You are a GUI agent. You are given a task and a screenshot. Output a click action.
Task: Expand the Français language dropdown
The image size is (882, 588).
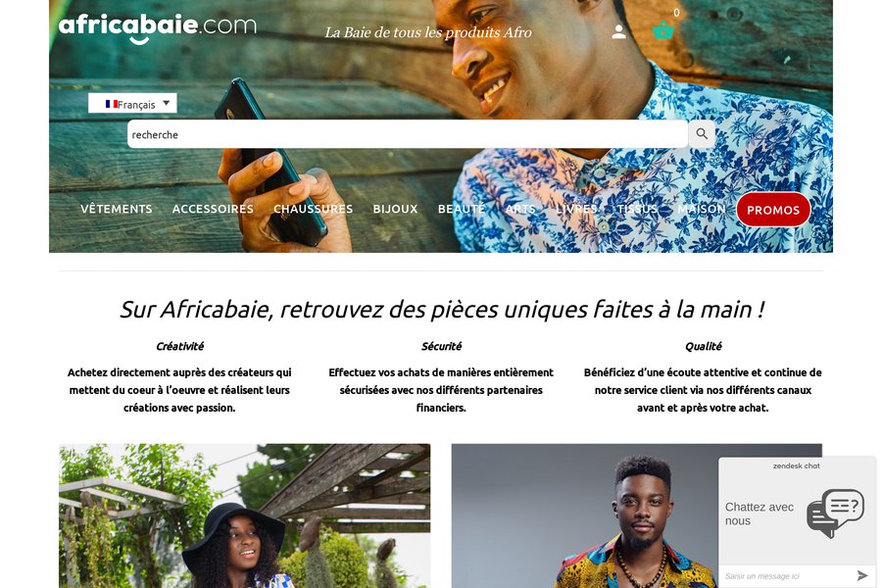[x=132, y=103]
